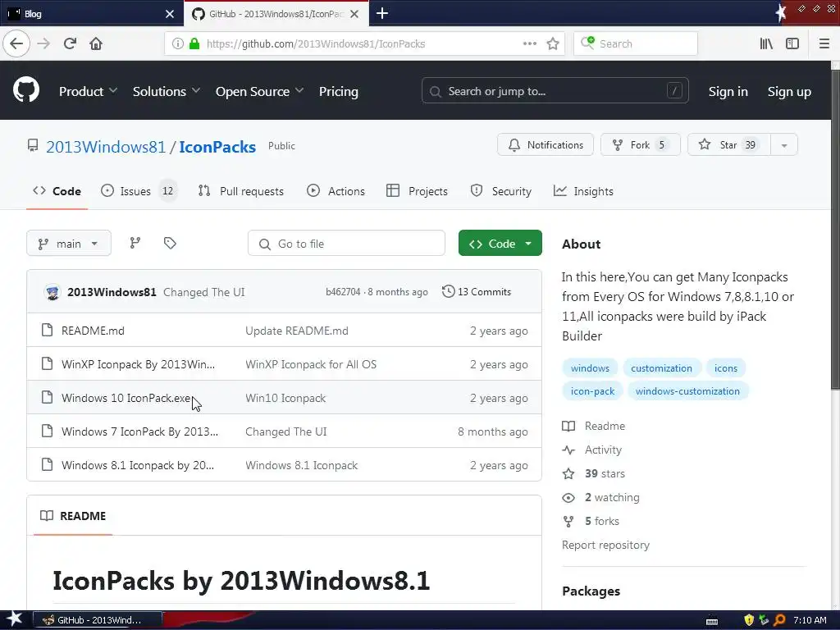
Task: Open the Pricing page
Action: click(339, 91)
